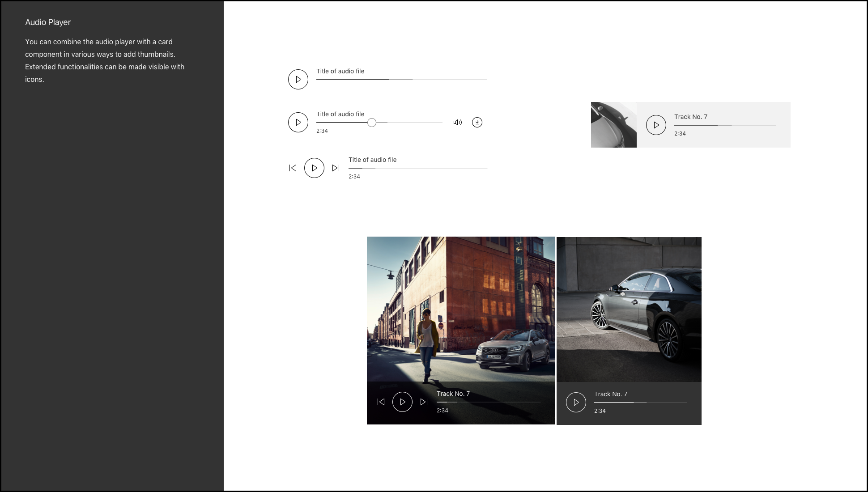Screen dimensions: 868x492
Task: Seek on gray card Track No. 7 progress bar
Action: click(725, 125)
